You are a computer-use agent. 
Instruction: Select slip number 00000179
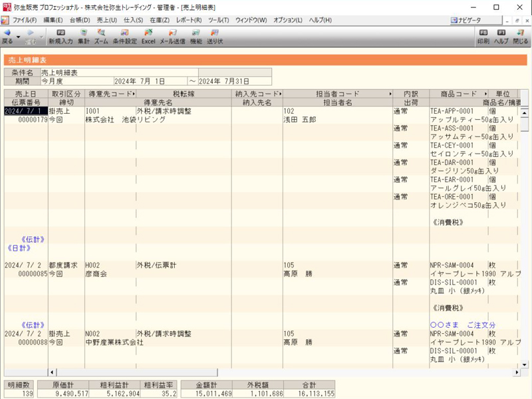click(33, 120)
